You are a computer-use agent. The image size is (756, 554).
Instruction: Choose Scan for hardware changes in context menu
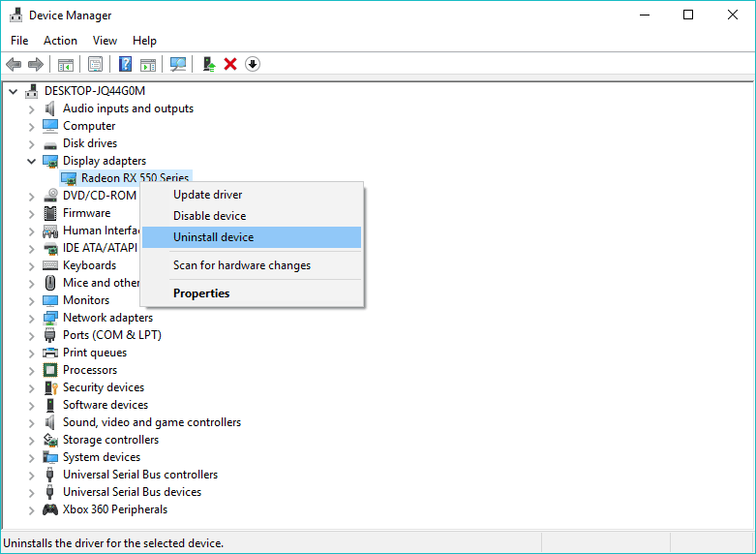(252, 265)
